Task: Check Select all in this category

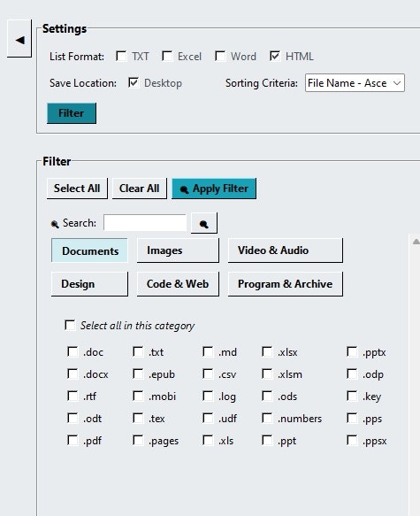Action: point(70,325)
